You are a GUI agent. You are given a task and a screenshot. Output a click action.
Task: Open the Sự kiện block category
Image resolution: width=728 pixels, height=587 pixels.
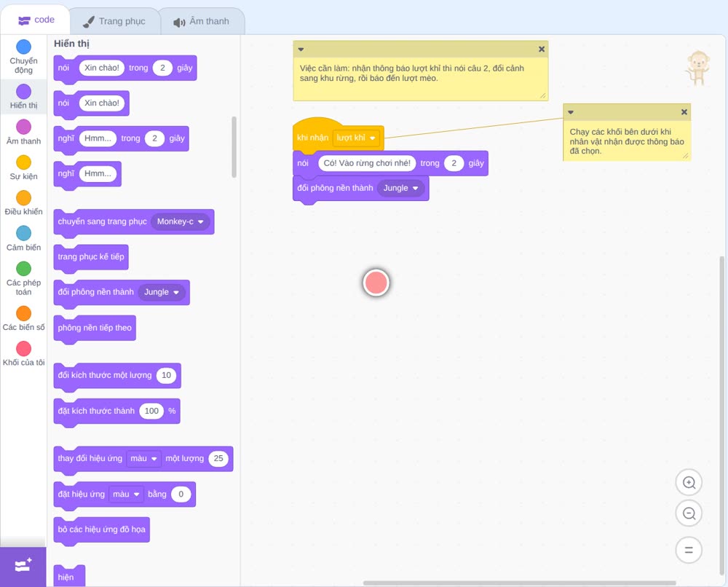(23, 168)
